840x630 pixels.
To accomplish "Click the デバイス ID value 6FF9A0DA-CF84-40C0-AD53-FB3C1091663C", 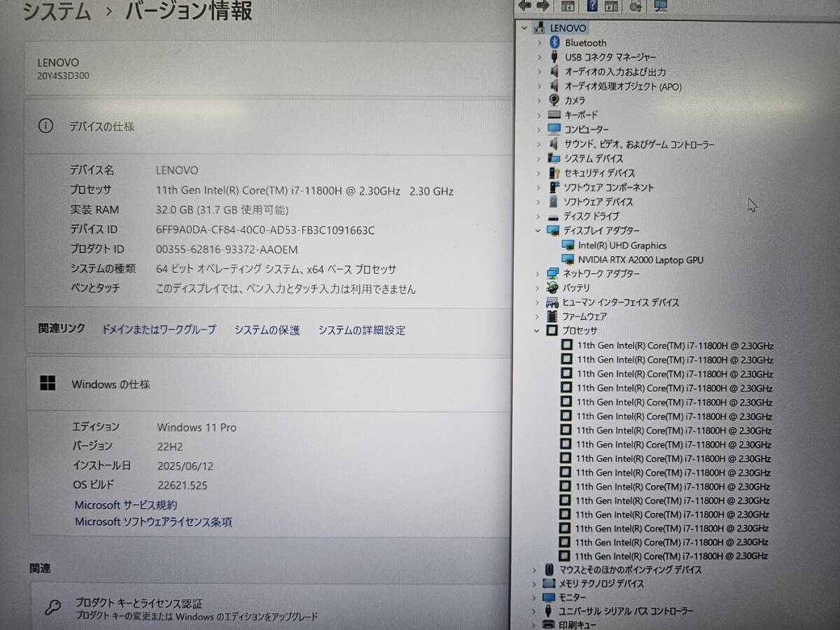I will click(265, 230).
